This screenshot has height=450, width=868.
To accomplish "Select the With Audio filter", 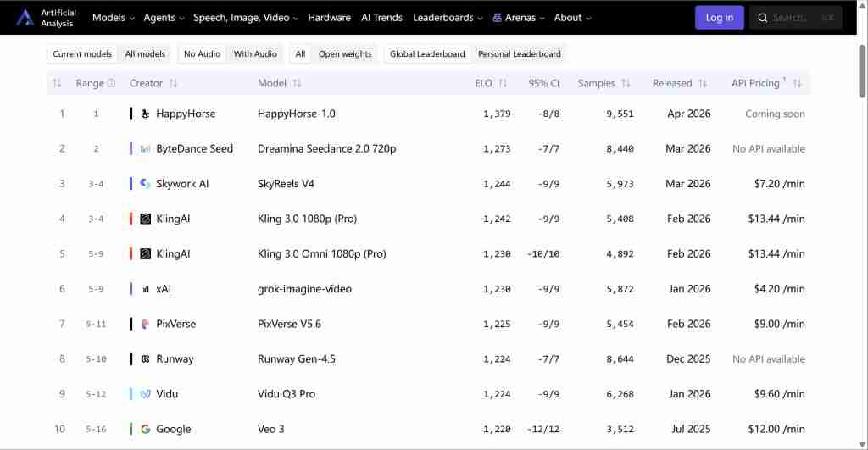I will [x=255, y=54].
